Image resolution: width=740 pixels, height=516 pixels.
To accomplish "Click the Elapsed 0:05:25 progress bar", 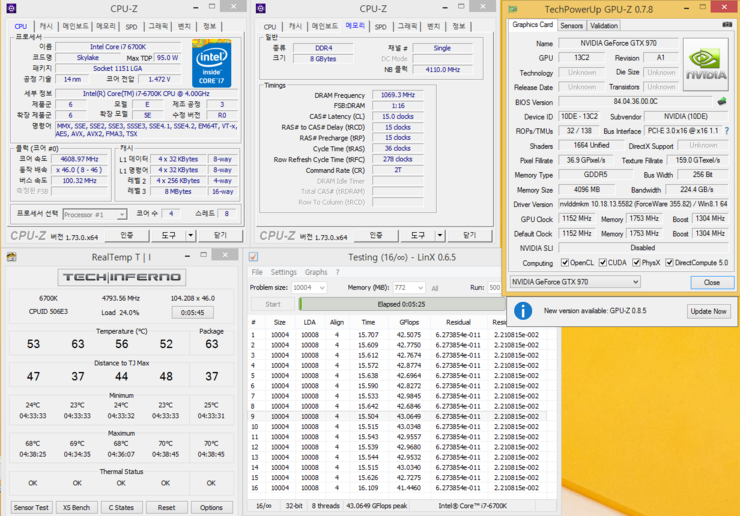I will click(401, 304).
